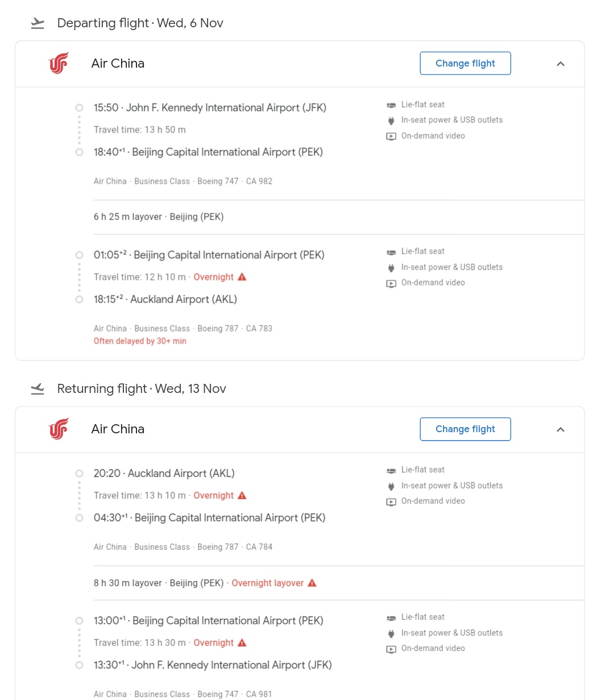Click the on-demand video icon on AKL-PEK leg

pyautogui.click(x=391, y=502)
